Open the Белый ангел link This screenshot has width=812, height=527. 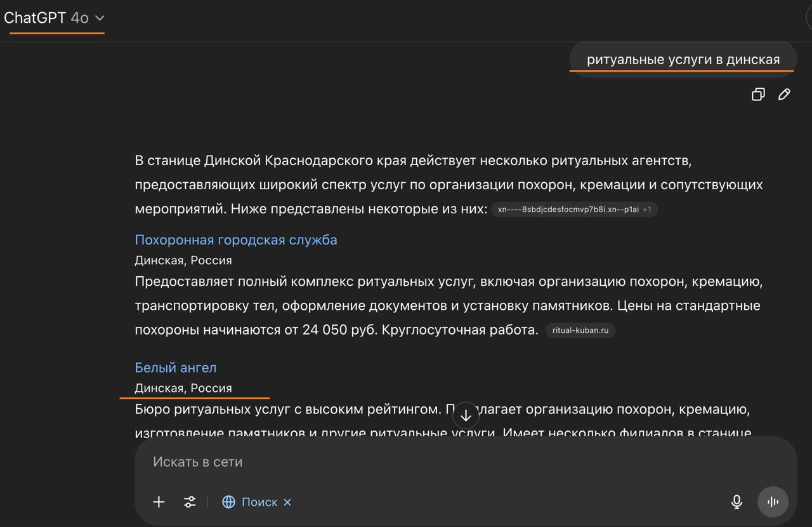coord(176,367)
